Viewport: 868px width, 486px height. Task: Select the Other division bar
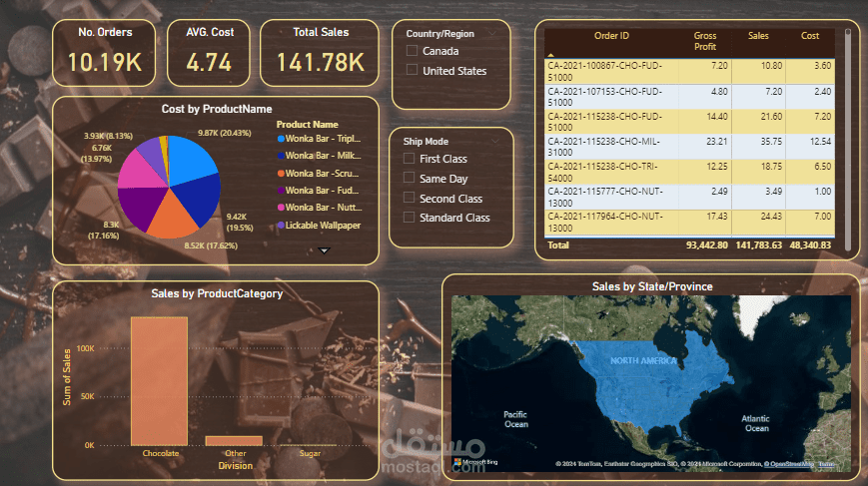[234, 441]
